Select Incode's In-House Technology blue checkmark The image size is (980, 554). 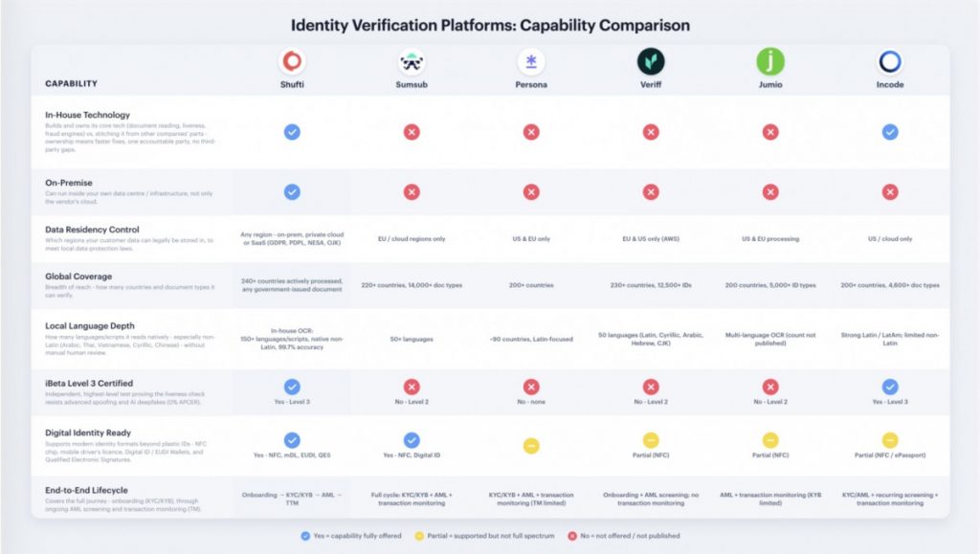click(890, 132)
